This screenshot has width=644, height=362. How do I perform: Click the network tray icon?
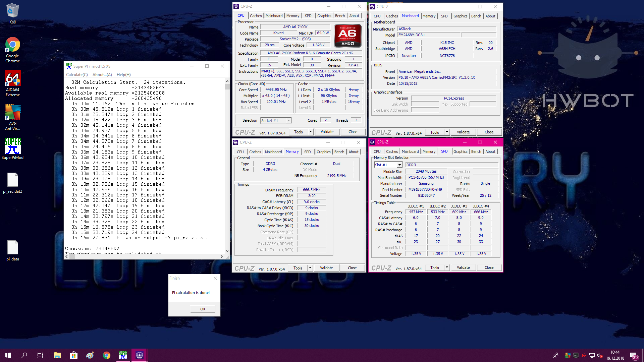point(592,355)
